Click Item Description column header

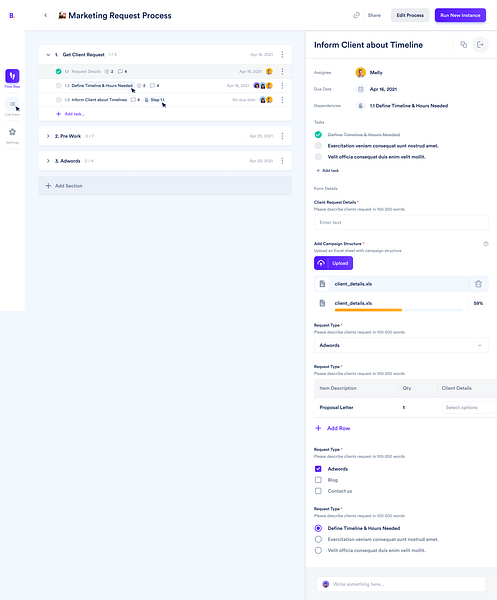[338, 388]
